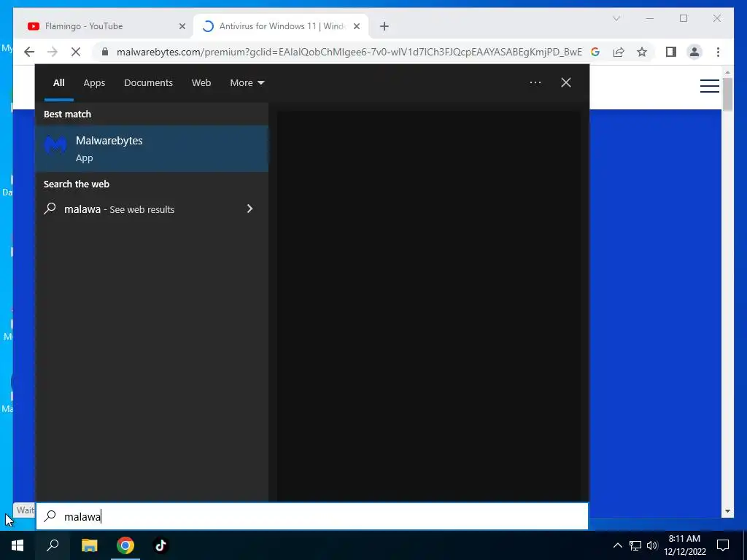Toggle Chrome's side panel
This screenshot has width=747, height=560.
click(x=671, y=52)
